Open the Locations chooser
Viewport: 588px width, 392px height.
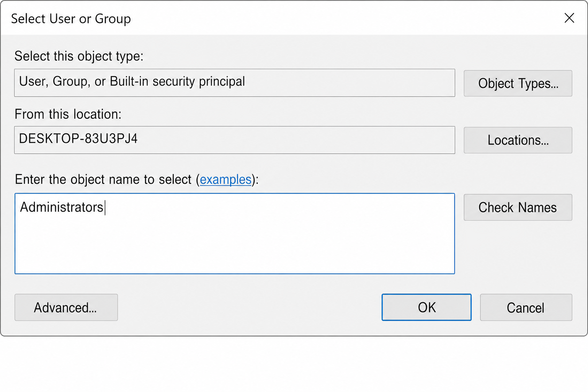click(x=518, y=140)
